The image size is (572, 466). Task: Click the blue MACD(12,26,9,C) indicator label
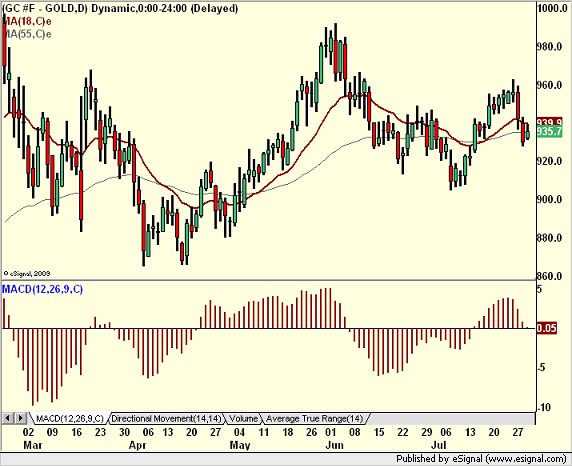(x=43, y=289)
